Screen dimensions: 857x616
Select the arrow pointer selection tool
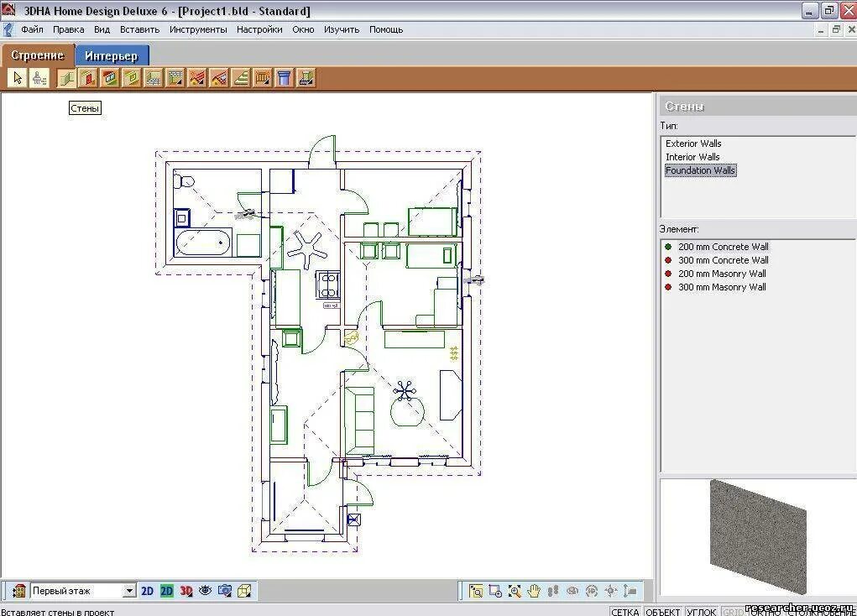(18, 78)
